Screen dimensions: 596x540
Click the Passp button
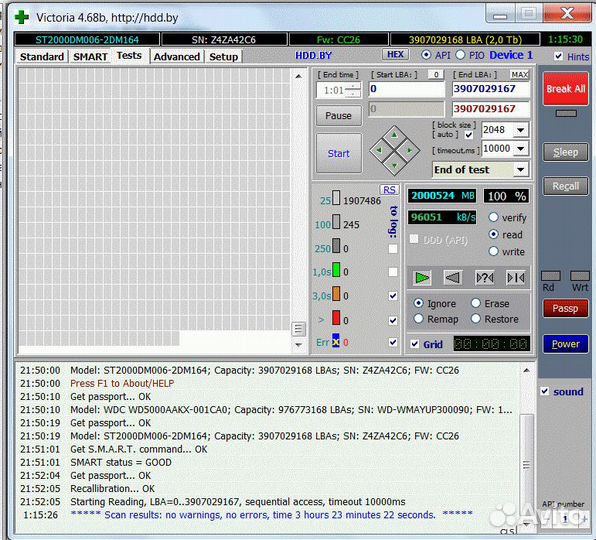pyautogui.click(x=565, y=309)
